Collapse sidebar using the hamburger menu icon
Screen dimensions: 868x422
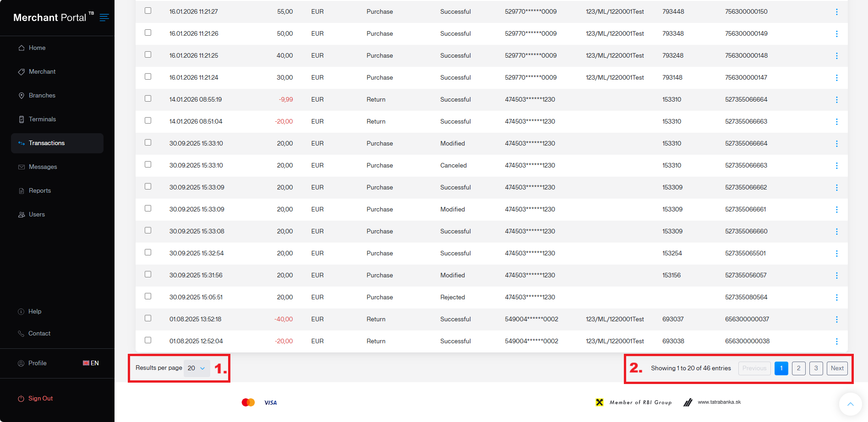tap(104, 17)
